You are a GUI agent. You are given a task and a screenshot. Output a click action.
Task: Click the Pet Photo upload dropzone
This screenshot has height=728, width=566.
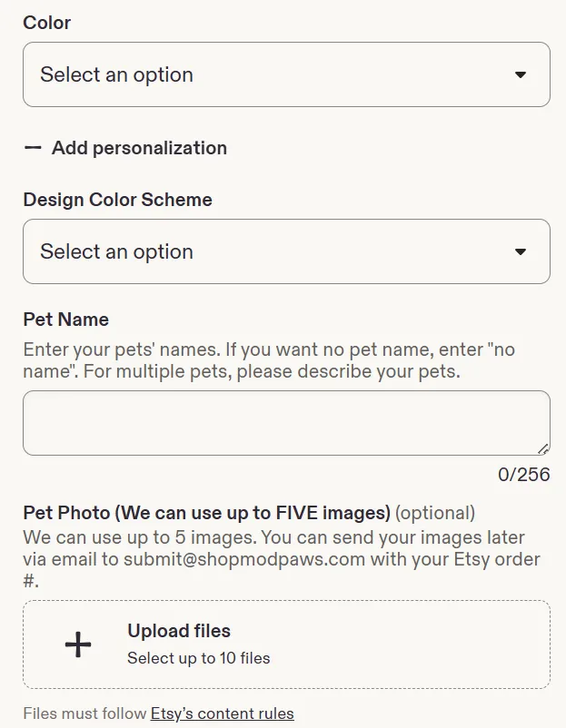tap(286, 644)
